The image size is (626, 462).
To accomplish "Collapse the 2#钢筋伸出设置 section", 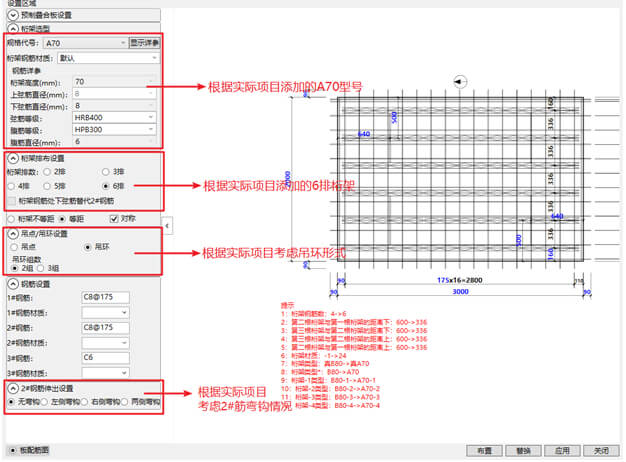I will click(x=13, y=388).
